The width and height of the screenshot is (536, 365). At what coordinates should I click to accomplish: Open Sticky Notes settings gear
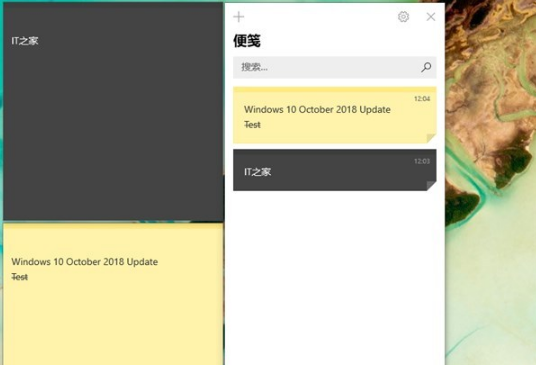tap(403, 17)
